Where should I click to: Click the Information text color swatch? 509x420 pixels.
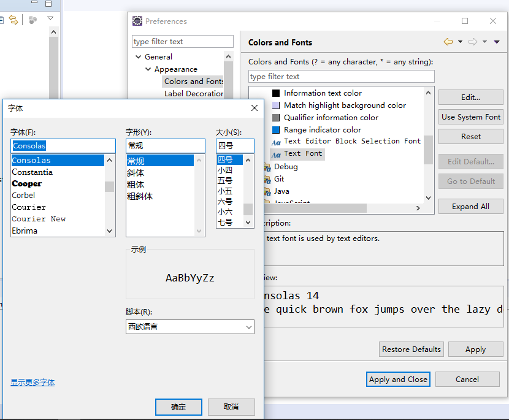pyautogui.click(x=276, y=93)
